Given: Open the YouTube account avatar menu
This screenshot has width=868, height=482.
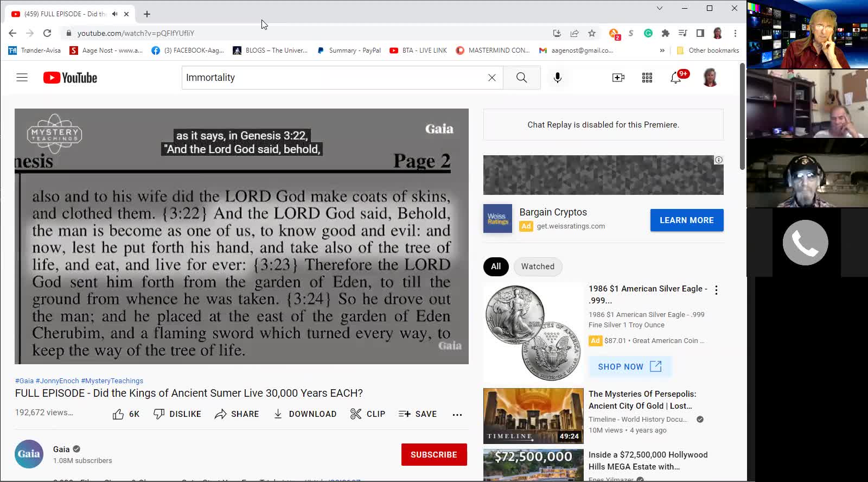Looking at the screenshot, I should click(710, 78).
